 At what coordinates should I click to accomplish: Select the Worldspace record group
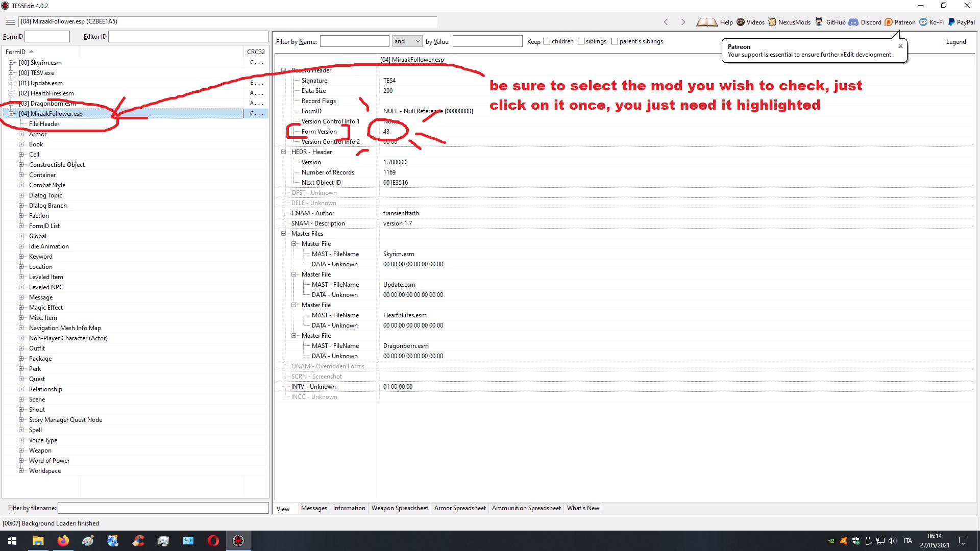(x=45, y=471)
